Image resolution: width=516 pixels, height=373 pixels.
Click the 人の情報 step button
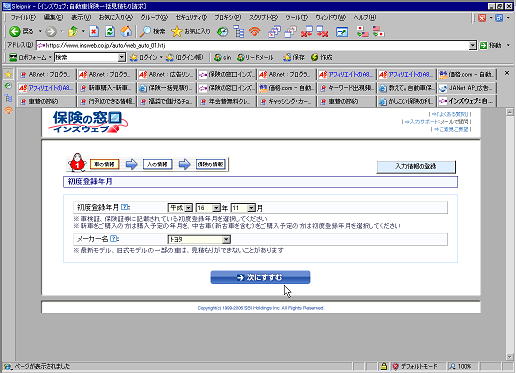pos(157,164)
